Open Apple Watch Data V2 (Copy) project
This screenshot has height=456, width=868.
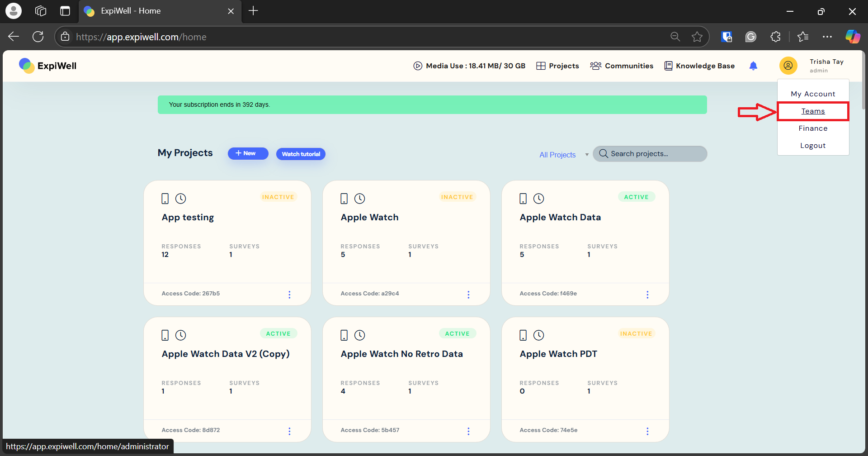click(x=226, y=354)
